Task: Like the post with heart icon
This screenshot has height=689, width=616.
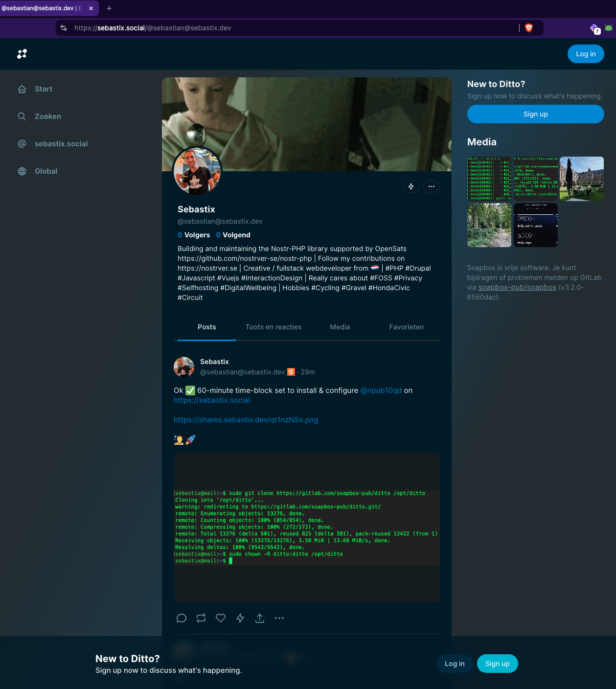Action: pos(221,618)
